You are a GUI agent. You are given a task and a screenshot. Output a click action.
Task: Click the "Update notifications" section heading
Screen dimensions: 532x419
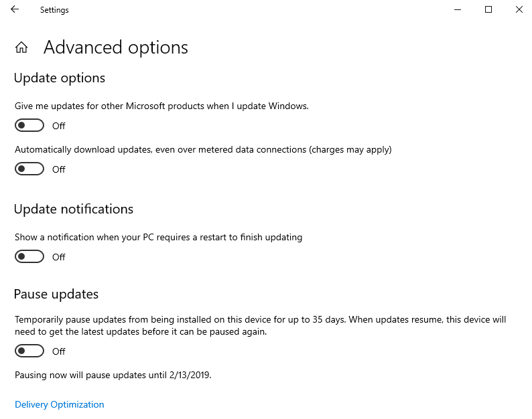(74, 209)
